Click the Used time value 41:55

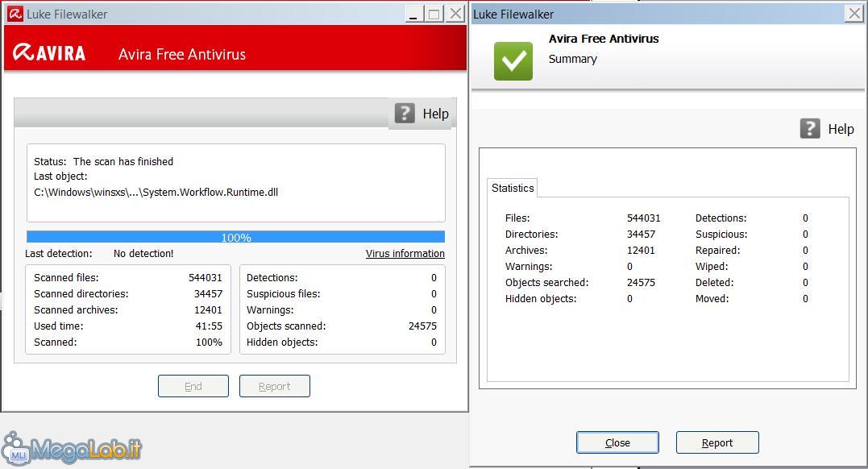click(x=210, y=326)
